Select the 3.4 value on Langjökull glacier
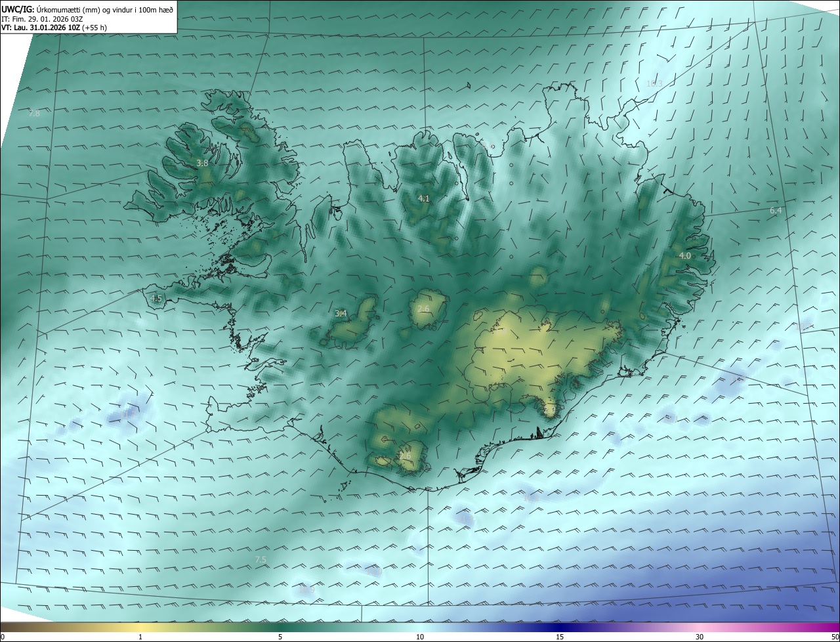 pyautogui.click(x=341, y=314)
